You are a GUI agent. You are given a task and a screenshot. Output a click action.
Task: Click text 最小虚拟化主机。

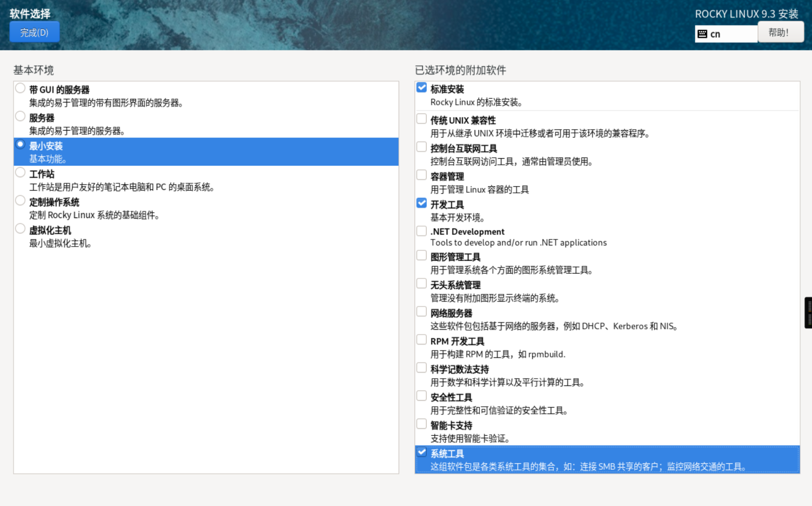click(60, 244)
